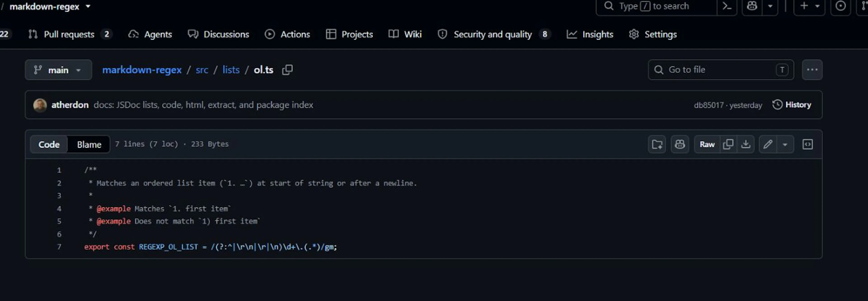Expand the main branch selector dropdown
Image resolution: width=868 pixels, height=301 pixels.
pos(58,70)
